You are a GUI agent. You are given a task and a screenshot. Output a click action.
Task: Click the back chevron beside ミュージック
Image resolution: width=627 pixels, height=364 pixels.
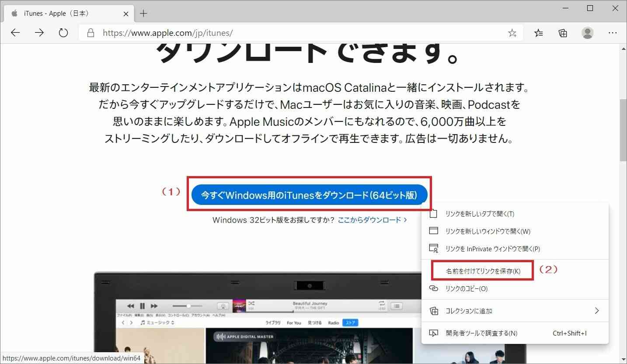124,322
